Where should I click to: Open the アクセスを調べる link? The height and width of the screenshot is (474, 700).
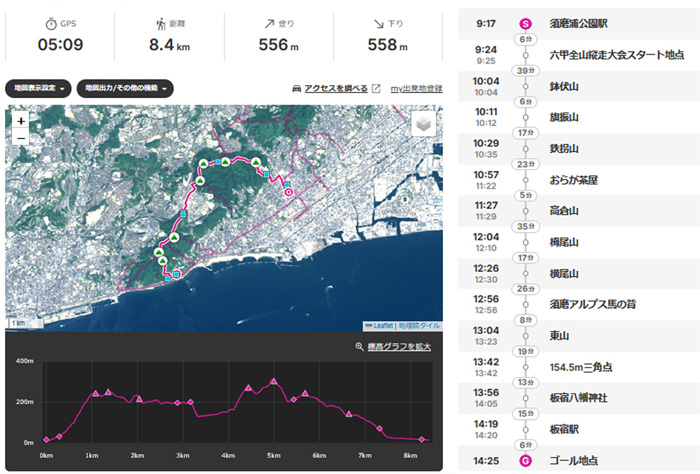point(336,89)
